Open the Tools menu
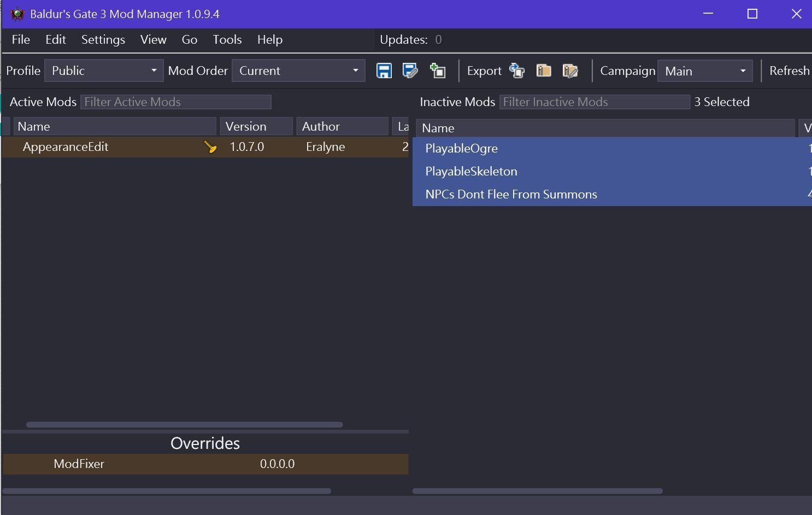The height and width of the screenshot is (515, 812). (227, 40)
